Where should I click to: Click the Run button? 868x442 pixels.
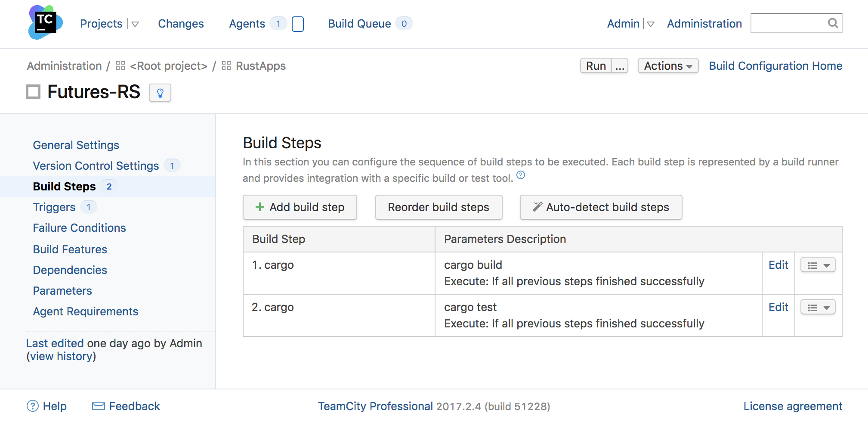pos(596,66)
